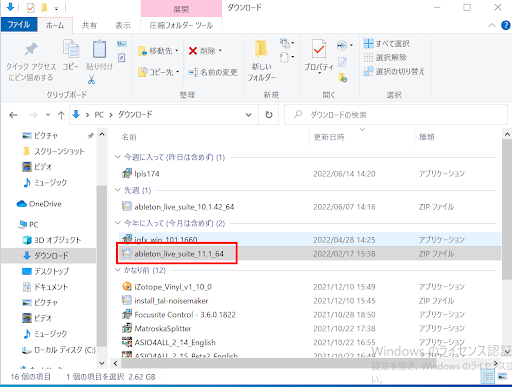The width and height of the screenshot is (512, 387).
Task: Click Select All (すべて選択)
Action: tap(387, 44)
